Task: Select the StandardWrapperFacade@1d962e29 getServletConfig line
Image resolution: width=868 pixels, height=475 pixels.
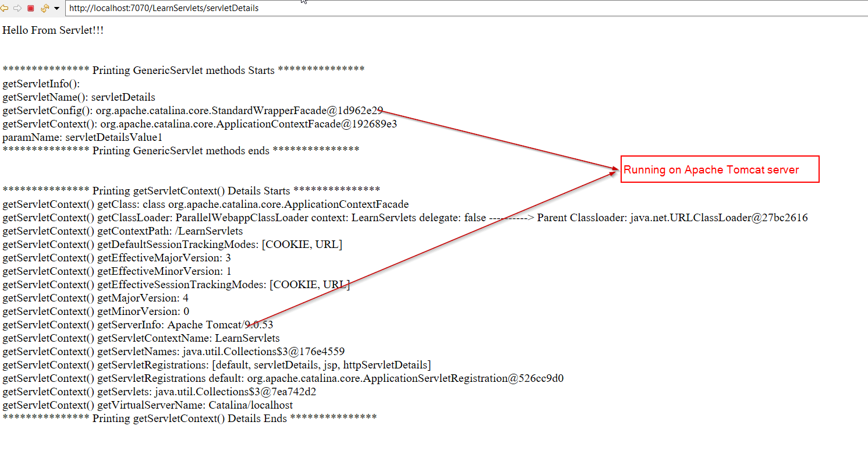Action: tap(193, 111)
